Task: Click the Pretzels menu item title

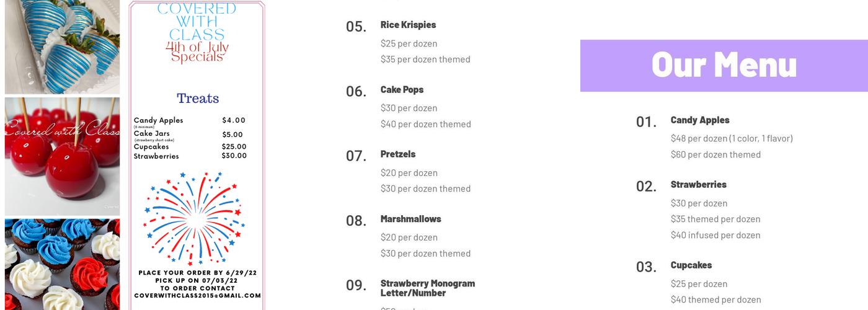Action: (398, 154)
